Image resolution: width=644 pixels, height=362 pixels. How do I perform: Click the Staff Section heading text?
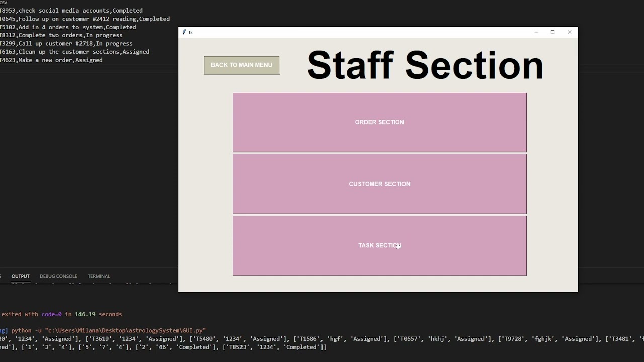point(425,65)
